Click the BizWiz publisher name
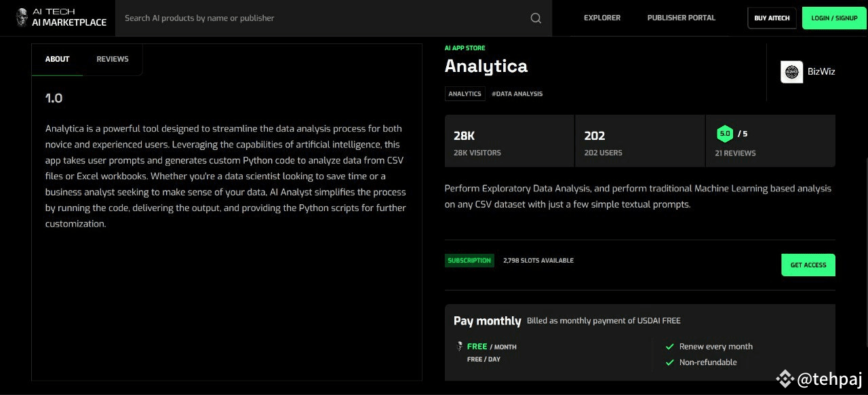This screenshot has height=395, width=868. click(x=821, y=72)
